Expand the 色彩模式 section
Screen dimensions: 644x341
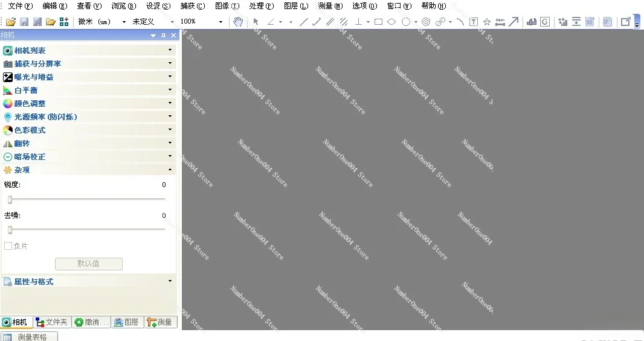coord(88,130)
